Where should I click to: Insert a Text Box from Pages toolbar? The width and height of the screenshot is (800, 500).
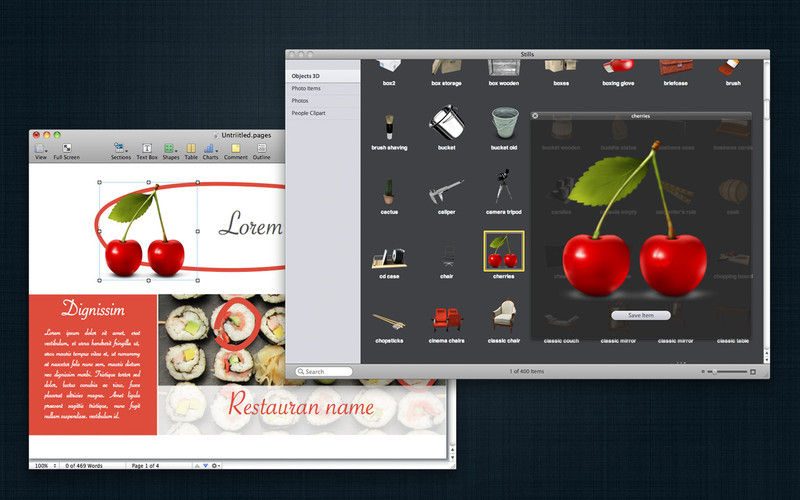[x=147, y=151]
